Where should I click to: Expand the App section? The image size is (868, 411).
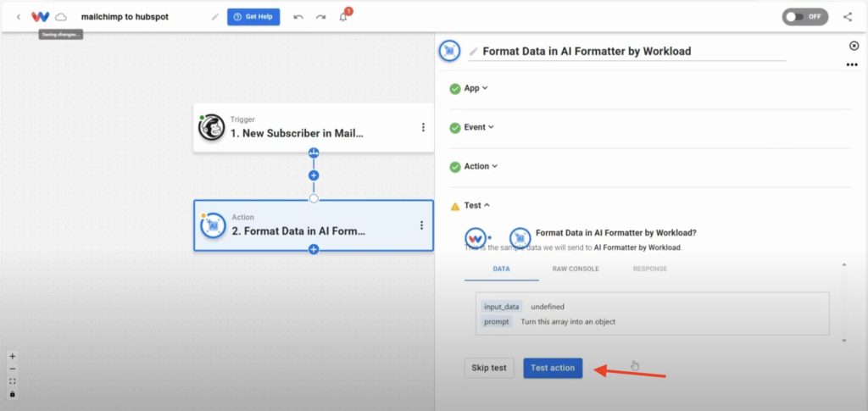[x=476, y=88]
